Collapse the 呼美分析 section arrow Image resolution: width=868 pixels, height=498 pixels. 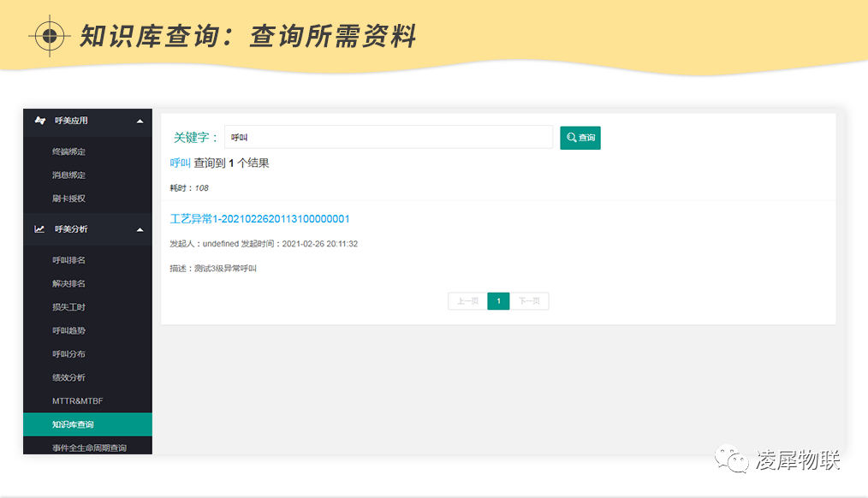coord(140,229)
